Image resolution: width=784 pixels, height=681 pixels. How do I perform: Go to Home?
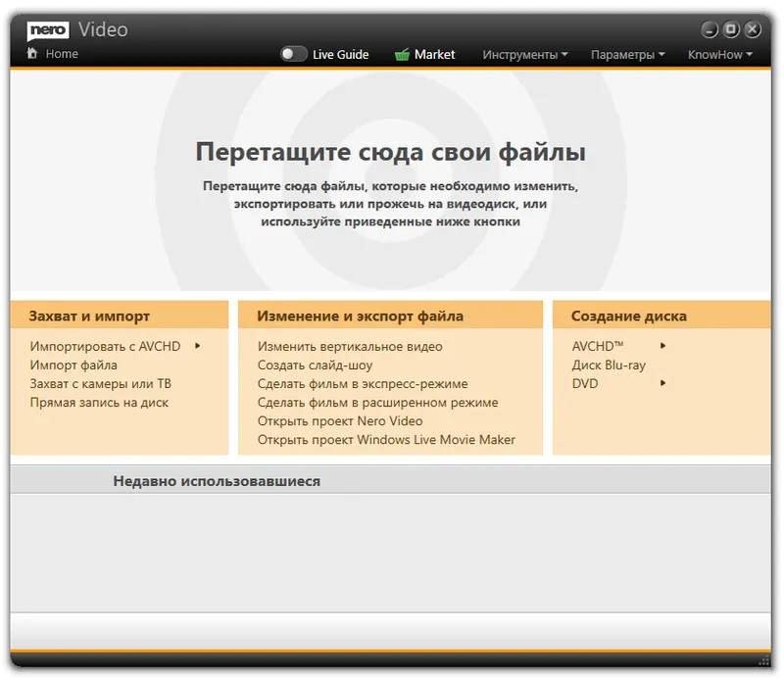coord(62,54)
